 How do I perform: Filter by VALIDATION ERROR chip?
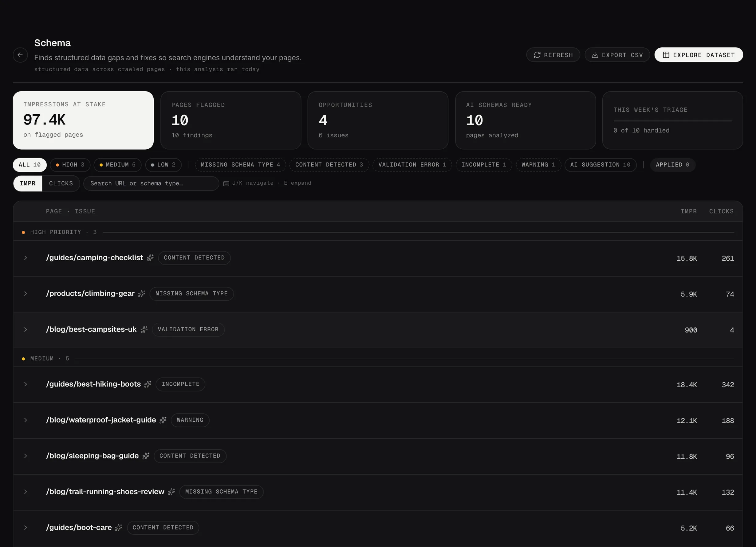[x=412, y=165]
